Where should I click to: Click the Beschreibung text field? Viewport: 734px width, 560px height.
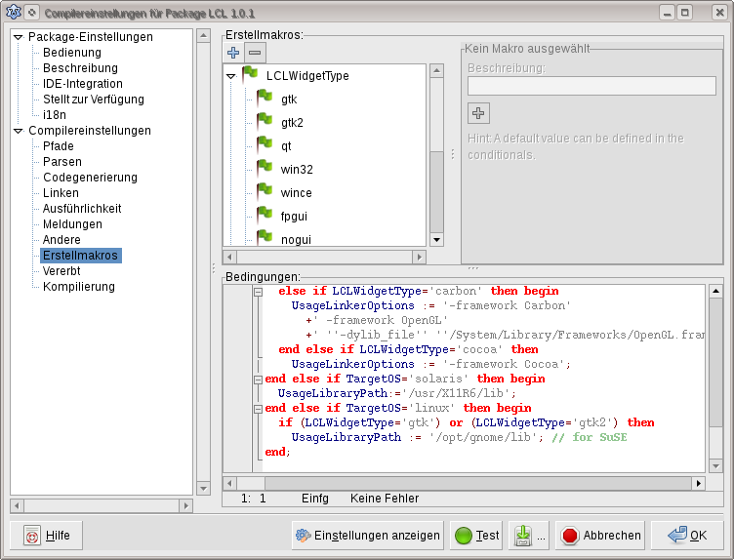(591, 86)
